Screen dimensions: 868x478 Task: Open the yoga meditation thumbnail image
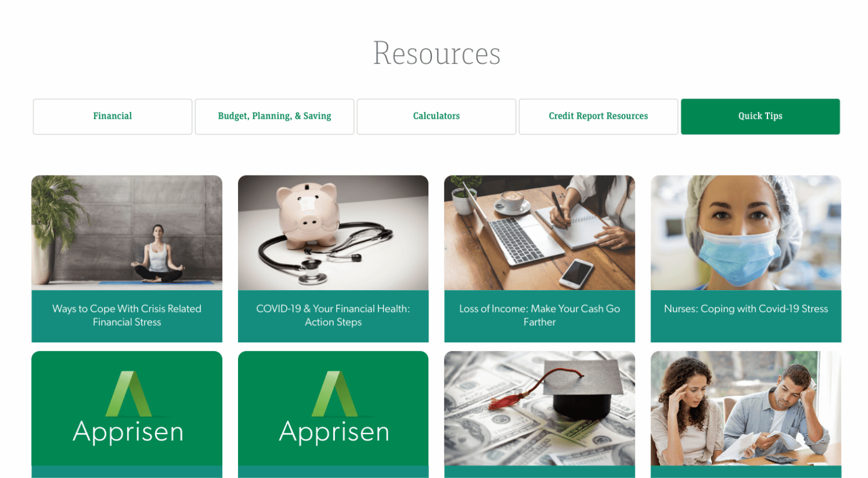[x=127, y=233]
